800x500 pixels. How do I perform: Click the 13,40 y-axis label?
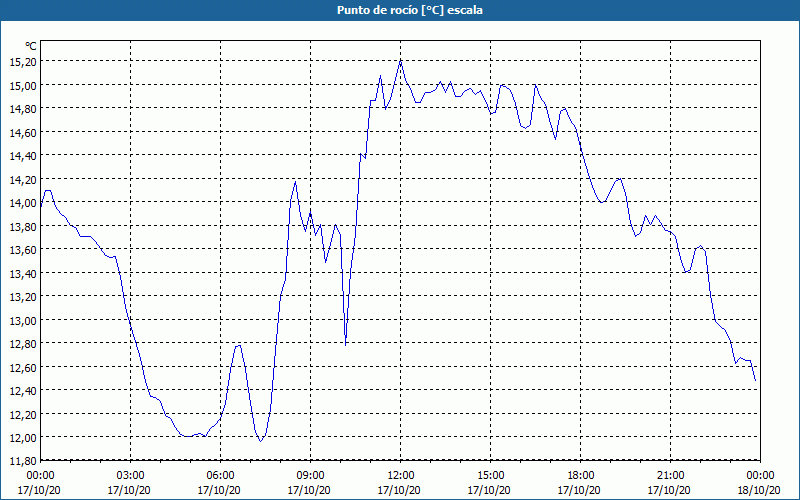pyautogui.click(x=23, y=273)
